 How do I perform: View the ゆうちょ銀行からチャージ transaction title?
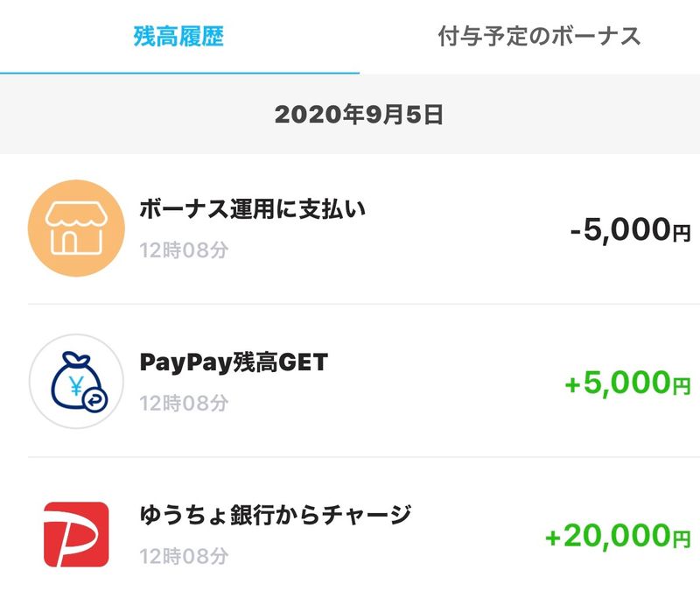(276, 515)
